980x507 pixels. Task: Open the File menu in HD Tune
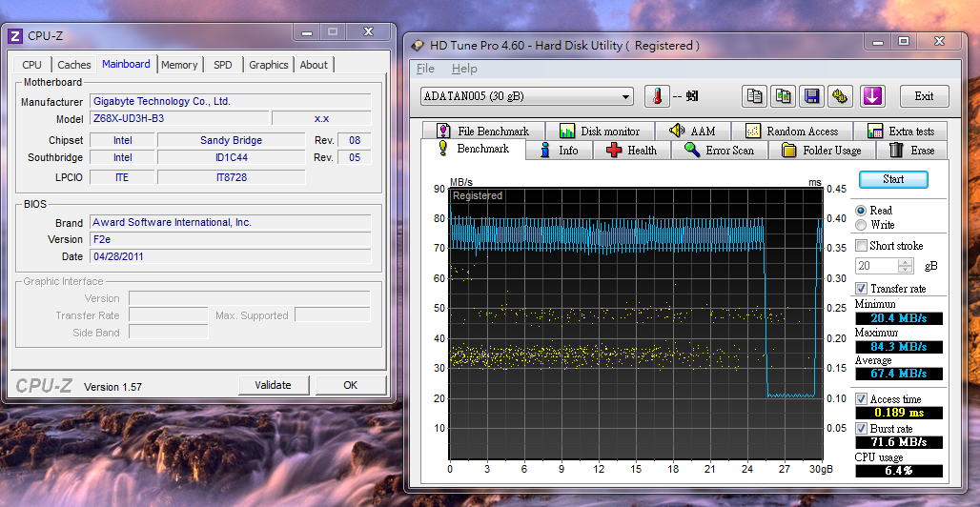pyautogui.click(x=425, y=69)
